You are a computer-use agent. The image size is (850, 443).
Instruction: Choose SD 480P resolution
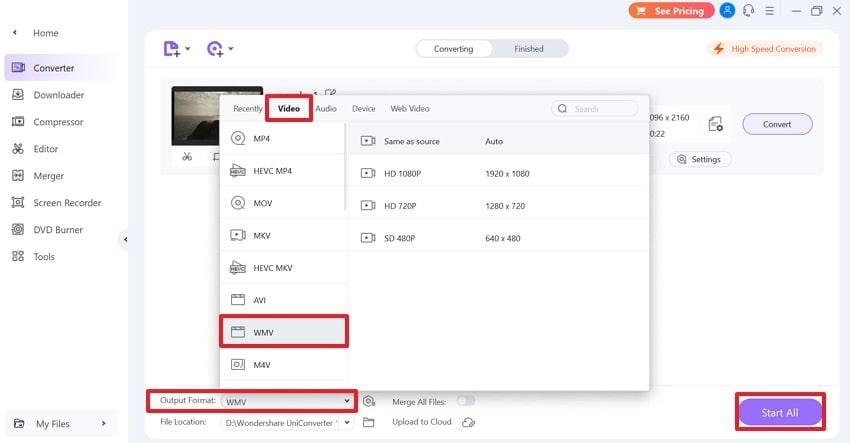499,238
